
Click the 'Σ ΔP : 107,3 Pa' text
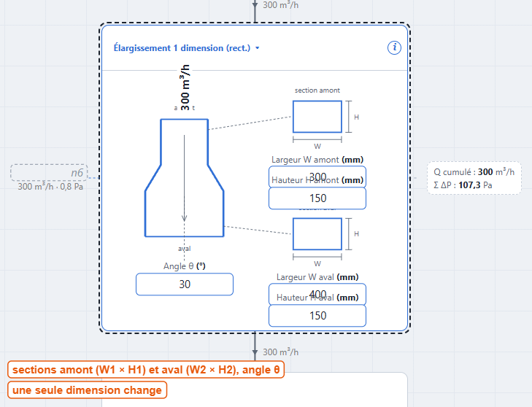[463, 185]
